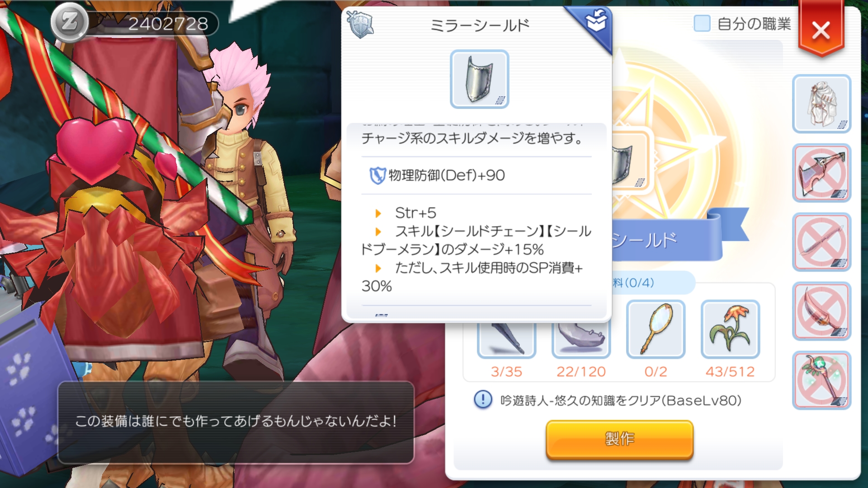Close the crafting panel with red X
The height and width of the screenshot is (488, 868).
(821, 31)
